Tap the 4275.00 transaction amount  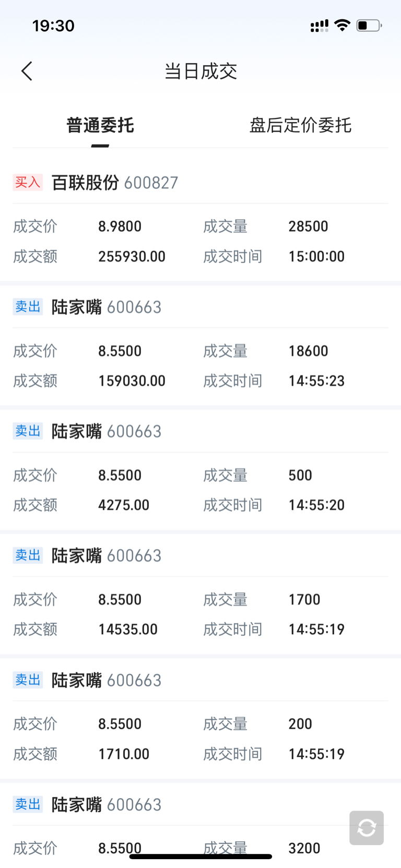(x=124, y=505)
